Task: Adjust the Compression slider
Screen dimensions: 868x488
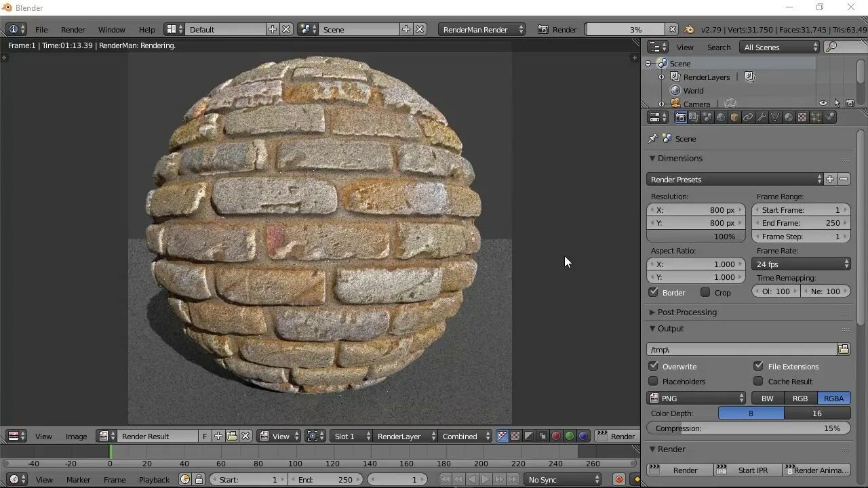Action: (x=748, y=428)
